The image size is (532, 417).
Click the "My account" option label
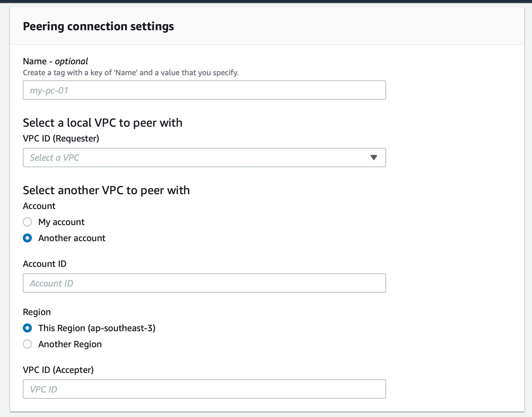61,222
